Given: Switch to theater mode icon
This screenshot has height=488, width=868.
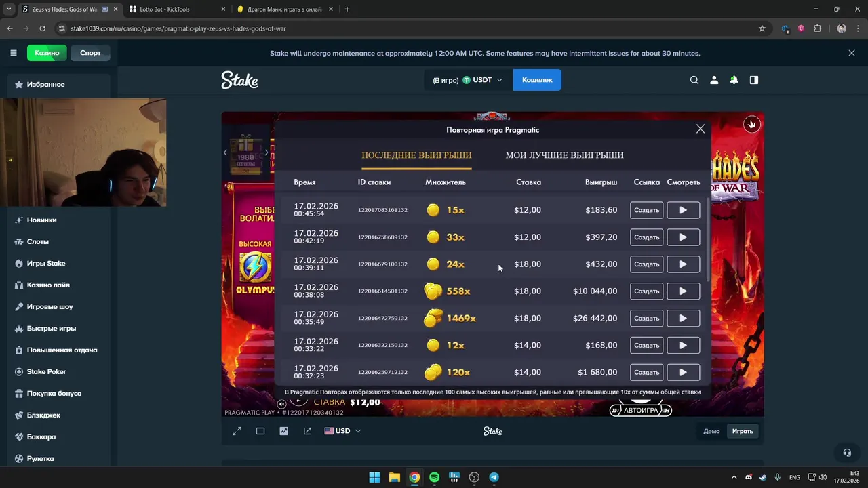Looking at the screenshot, I should click(260, 431).
